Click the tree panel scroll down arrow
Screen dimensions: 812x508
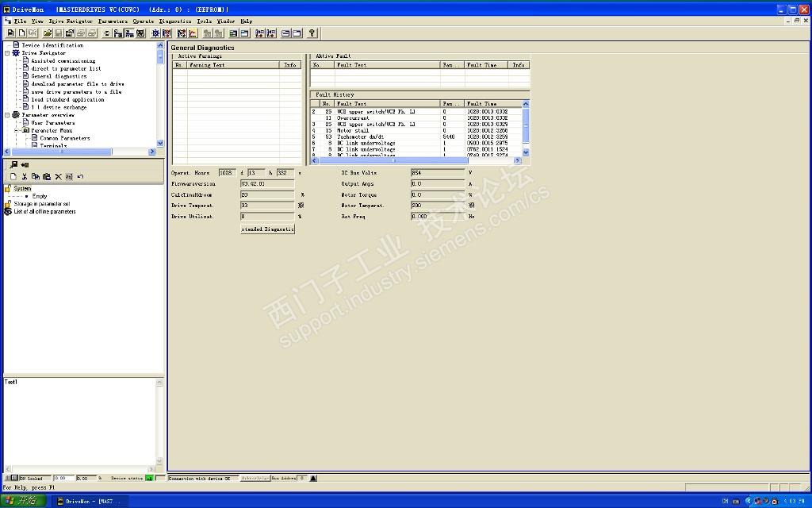tap(160, 144)
